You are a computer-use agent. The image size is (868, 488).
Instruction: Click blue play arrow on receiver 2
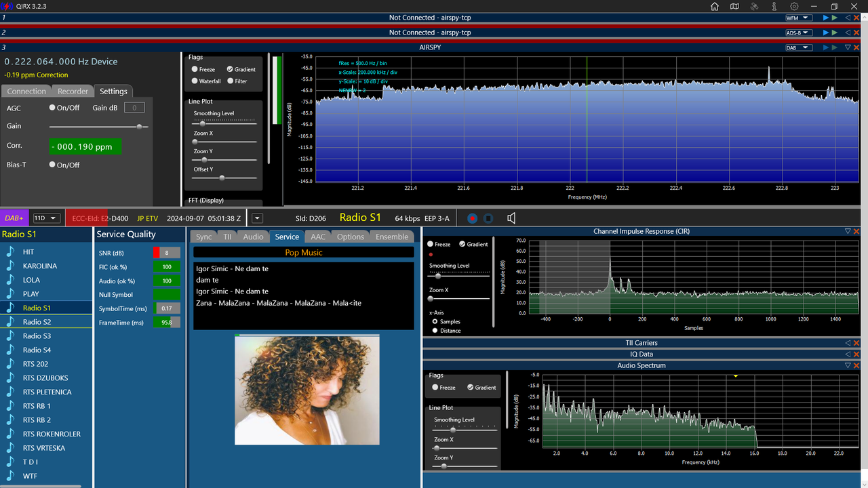tap(826, 33)
